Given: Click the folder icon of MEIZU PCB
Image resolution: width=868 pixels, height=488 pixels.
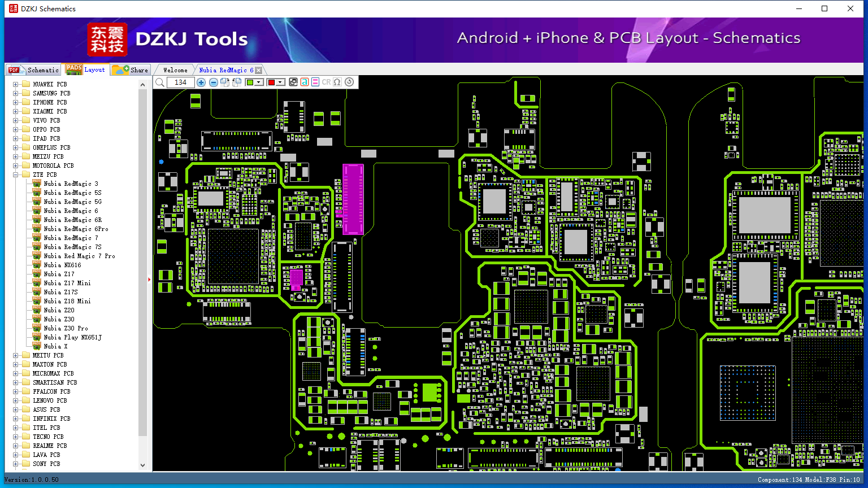Looking at the screenshot, I should [25, 156].
